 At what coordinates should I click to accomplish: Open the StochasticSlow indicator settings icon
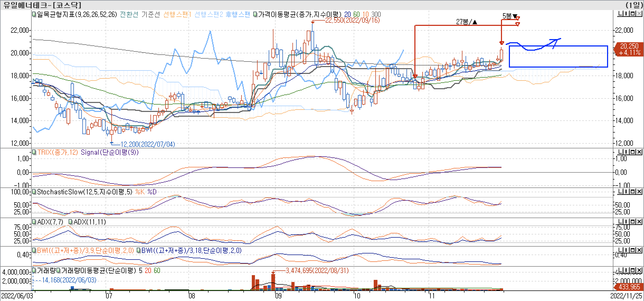coord(34,192)
